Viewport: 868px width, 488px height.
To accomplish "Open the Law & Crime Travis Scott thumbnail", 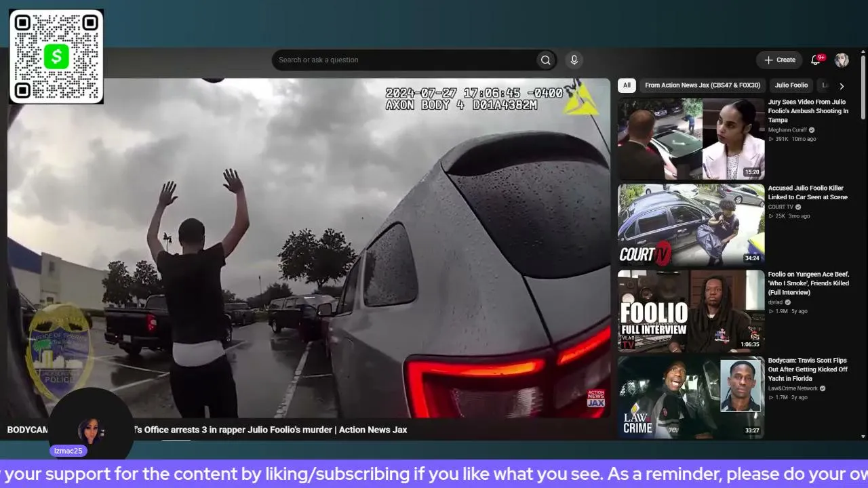I will click(x=691, y=397).
